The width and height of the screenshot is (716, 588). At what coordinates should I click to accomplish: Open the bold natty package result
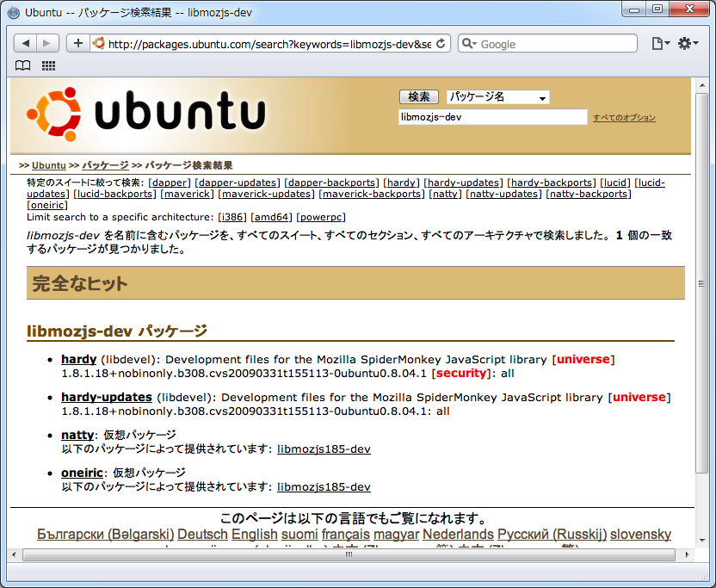(77, 435)
